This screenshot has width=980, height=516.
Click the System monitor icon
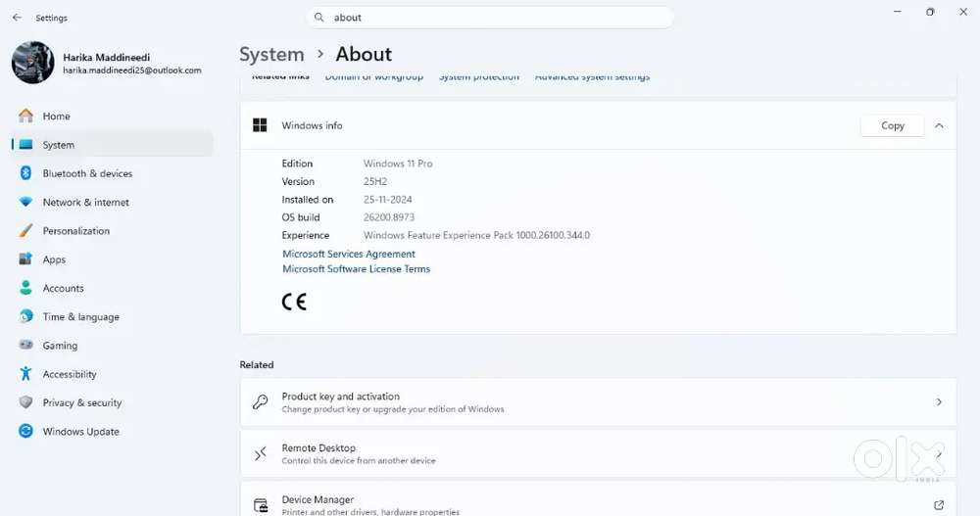pyautogui.click(x=25, y=144)
